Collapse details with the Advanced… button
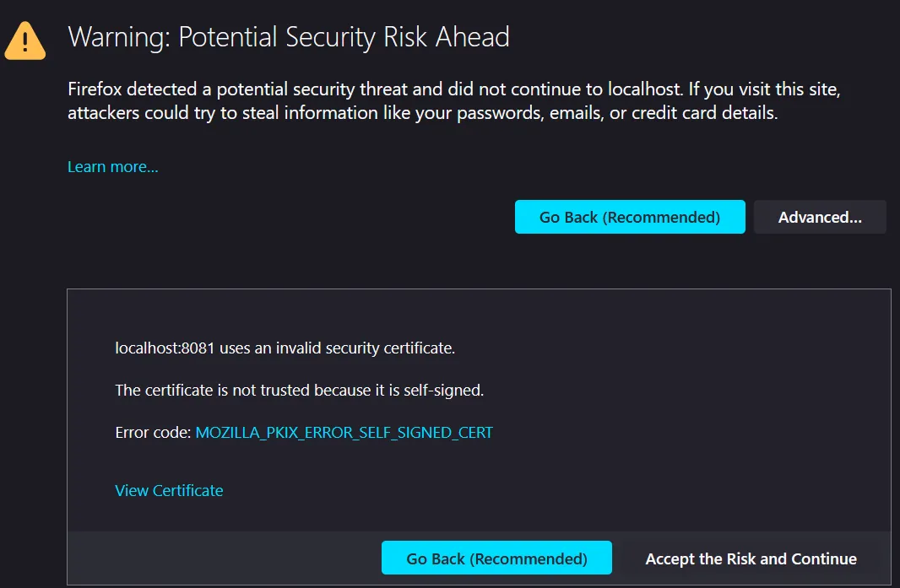The height and width of the screenshot is (588, 900). tap(819, 218)
